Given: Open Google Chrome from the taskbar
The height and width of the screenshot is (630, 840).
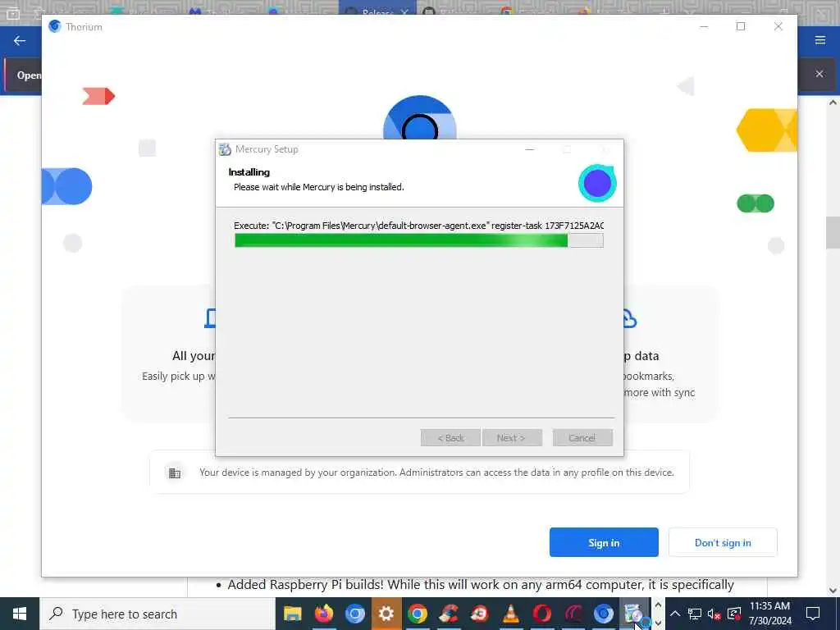Looking at the screenshot, I should coord(417,614).
